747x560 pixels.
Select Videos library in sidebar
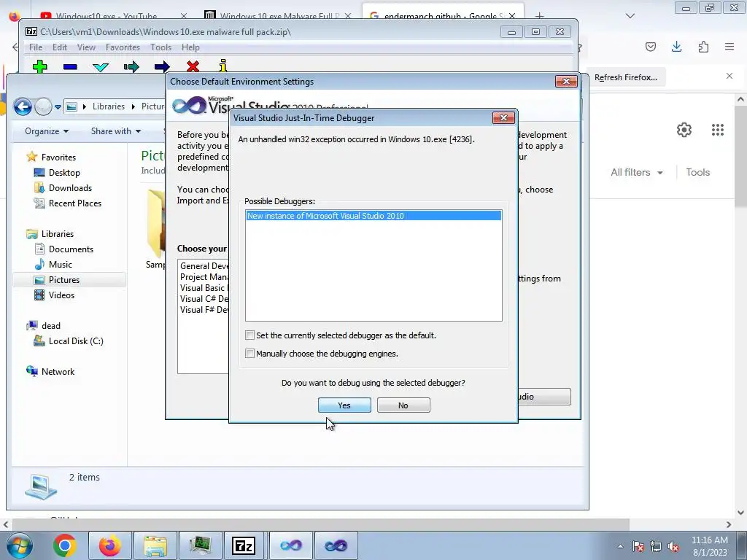pos(61,295)
